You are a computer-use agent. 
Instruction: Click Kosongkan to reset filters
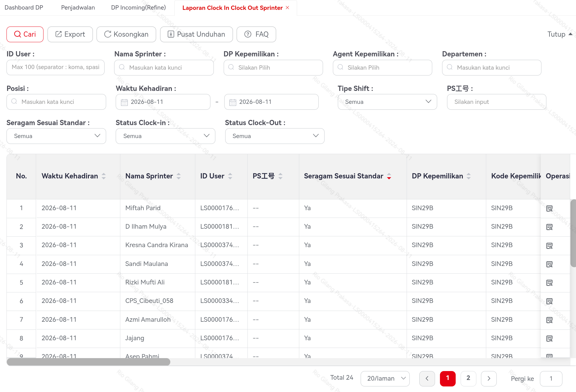pos(126,34)
